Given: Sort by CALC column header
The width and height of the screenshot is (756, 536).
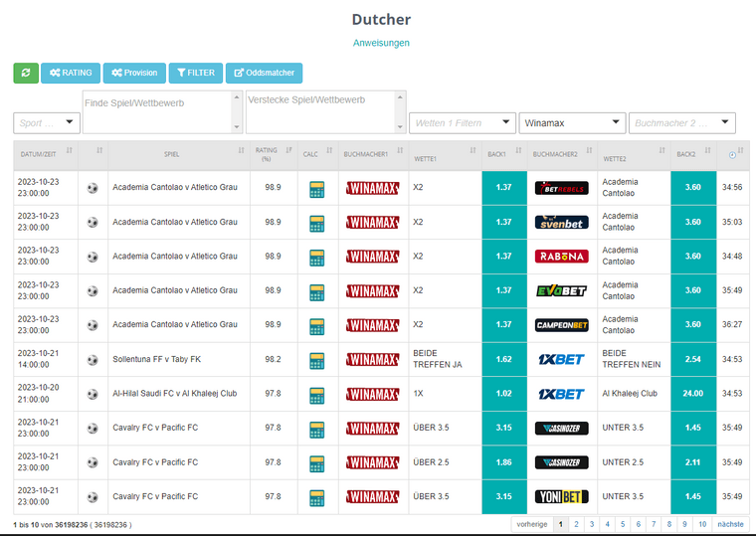Looking at the screenshot, I should pyautogui.click(x=318, y=155).
